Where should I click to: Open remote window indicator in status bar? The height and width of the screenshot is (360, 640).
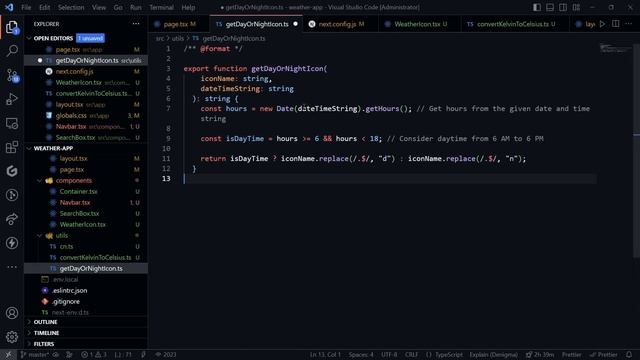(8, 355)
